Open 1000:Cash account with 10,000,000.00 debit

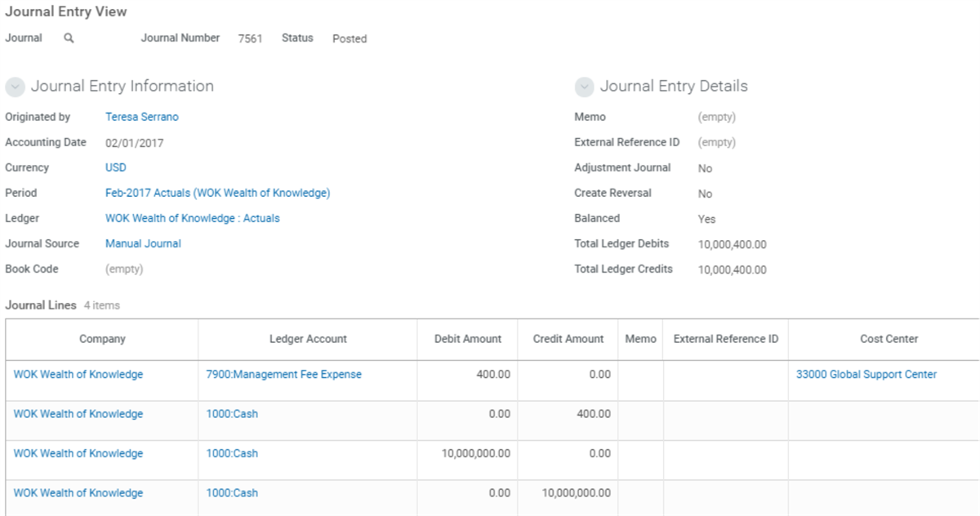[x=232, y=453]
